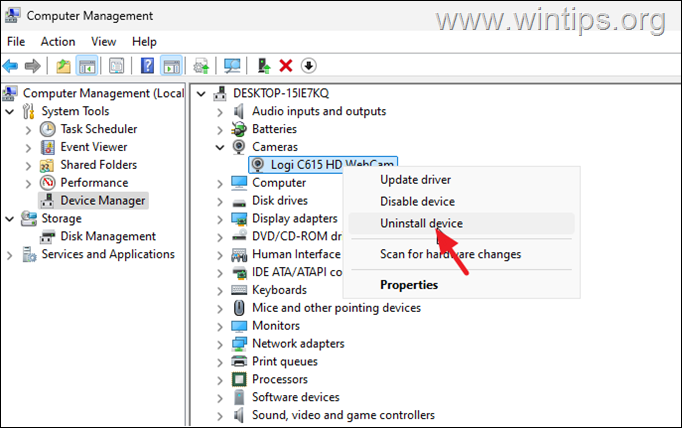Select the Processors label

pyautogui.click(x=280, y=379)
